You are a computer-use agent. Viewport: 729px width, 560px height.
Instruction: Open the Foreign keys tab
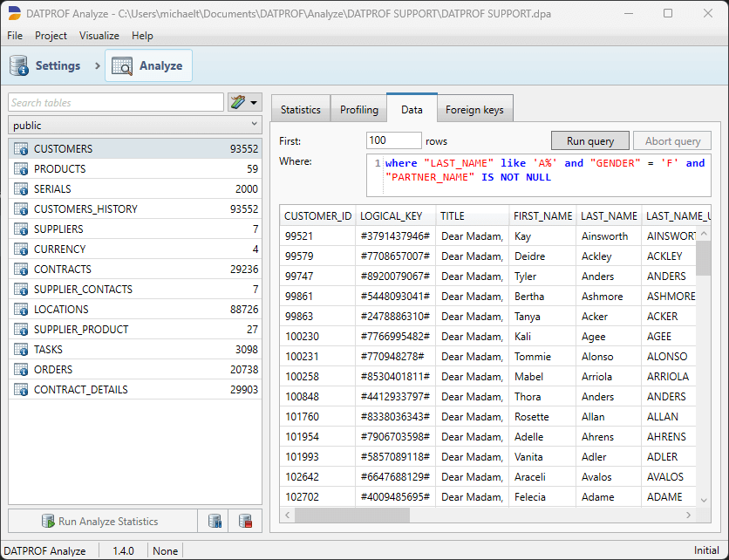click(x=474, y=109)
